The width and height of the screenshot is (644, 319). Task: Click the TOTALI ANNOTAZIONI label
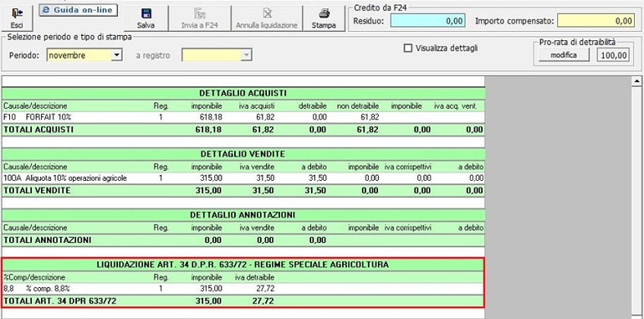pos(47,240)
